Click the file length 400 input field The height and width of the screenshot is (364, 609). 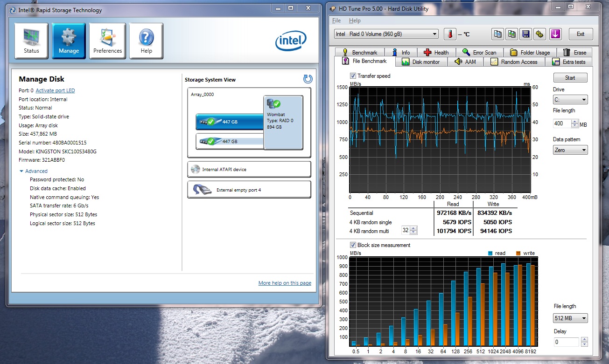562,124
